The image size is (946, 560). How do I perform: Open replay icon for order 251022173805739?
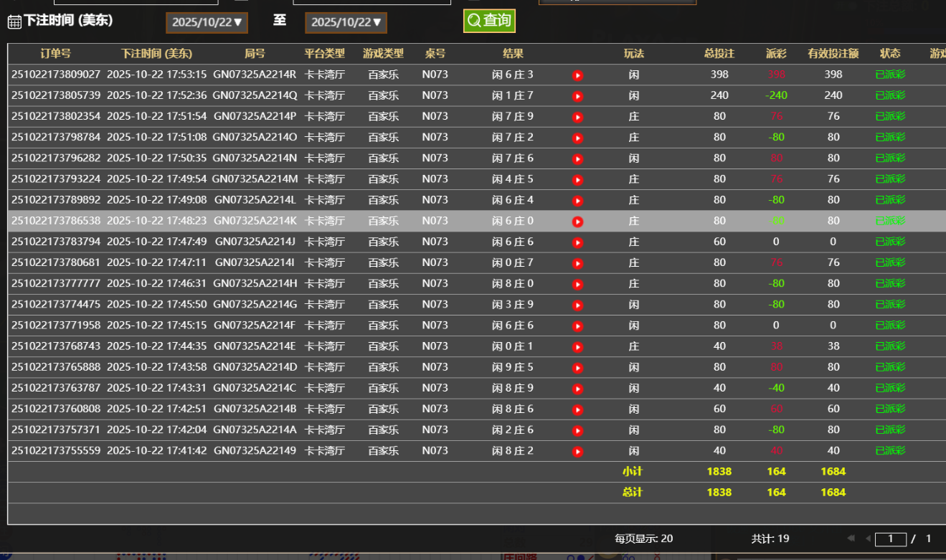tap(577, 96)
